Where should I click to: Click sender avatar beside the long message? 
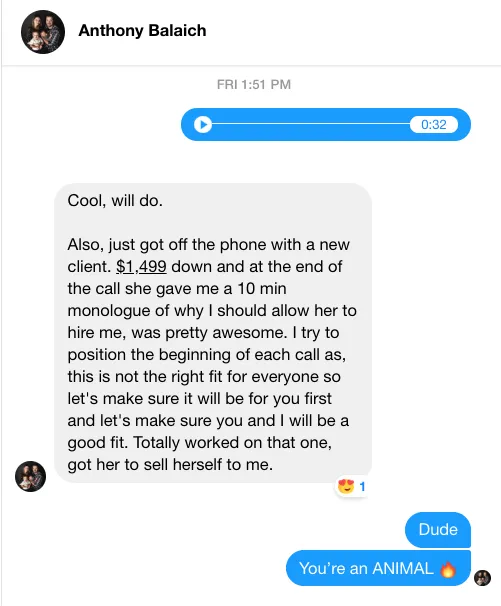tap(31, 476)
